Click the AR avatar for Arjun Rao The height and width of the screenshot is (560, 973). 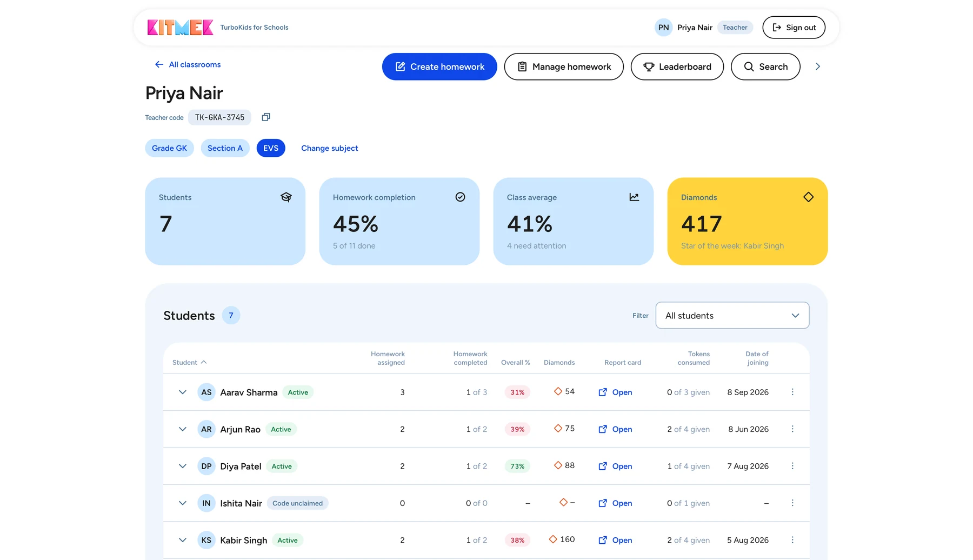click(x=206, y=429)
